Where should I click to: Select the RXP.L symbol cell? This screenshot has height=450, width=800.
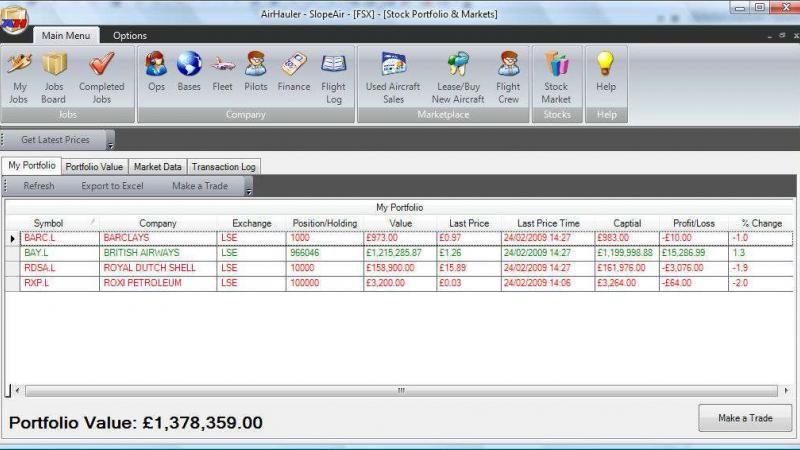(x=60, y=283)
